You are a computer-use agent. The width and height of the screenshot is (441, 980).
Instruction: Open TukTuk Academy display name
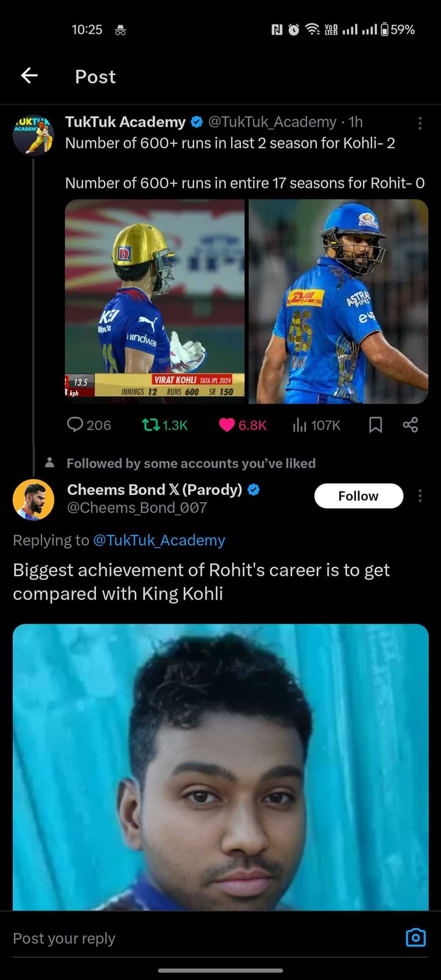click(125, 122)
